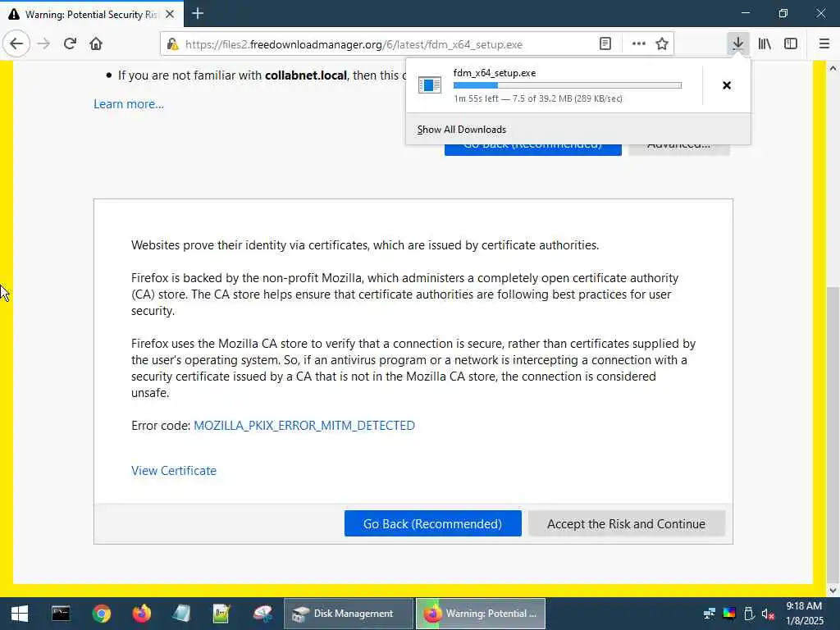
Task: Click the fdm_x64_setup.exe file icon
Action: pos(429,84)
